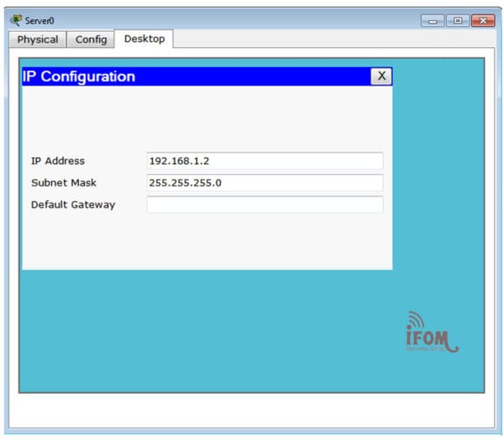
Task: Click the Default Gateway label
Action: point(73,205)
